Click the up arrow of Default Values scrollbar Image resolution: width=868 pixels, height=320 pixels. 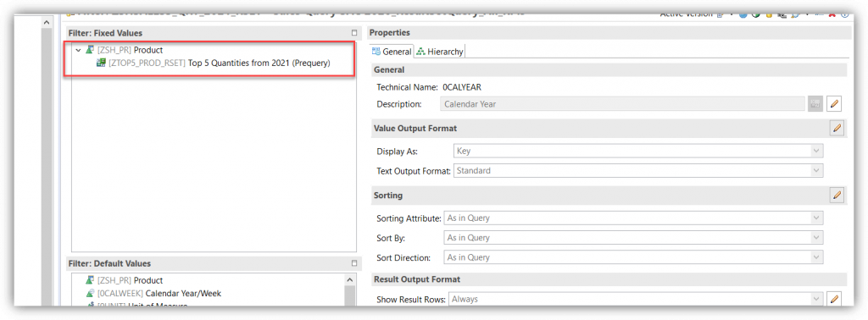(x=350, y=279)
